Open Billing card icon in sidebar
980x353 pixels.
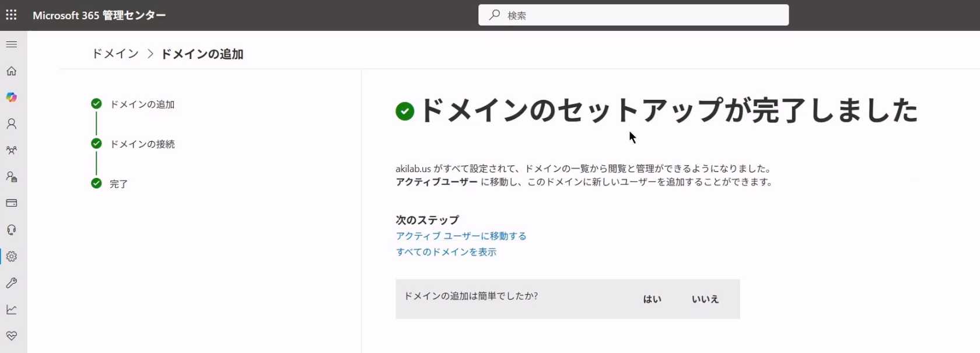pos(12,203)
